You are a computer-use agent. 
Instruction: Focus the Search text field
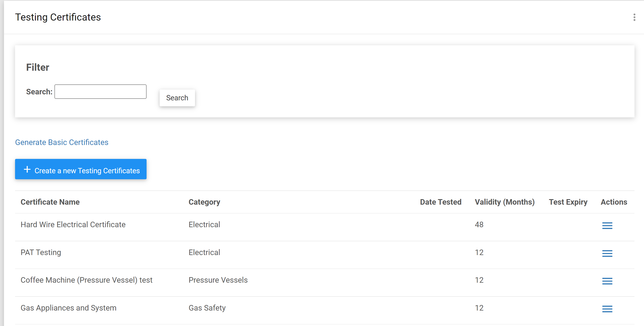click(x=100, y=92)
